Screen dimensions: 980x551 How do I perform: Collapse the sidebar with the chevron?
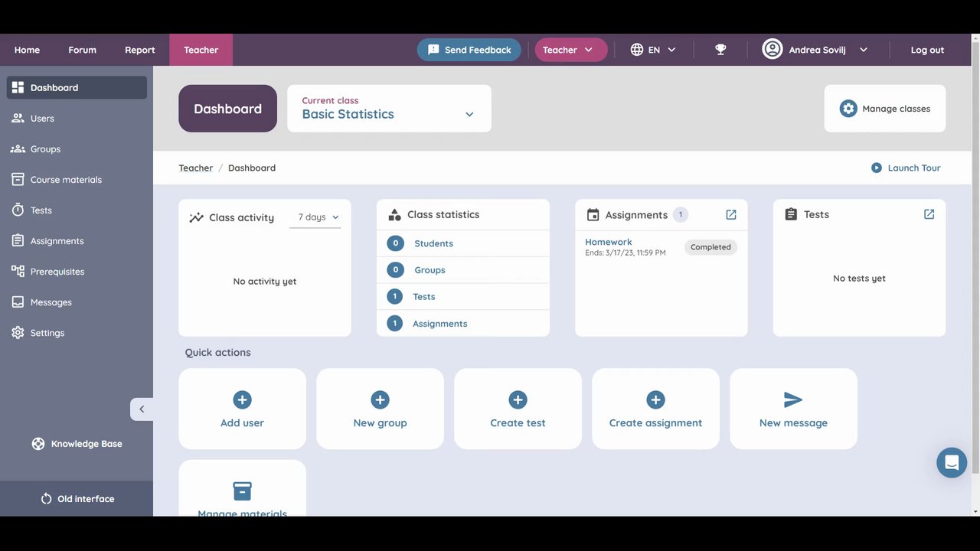(142, 409)
